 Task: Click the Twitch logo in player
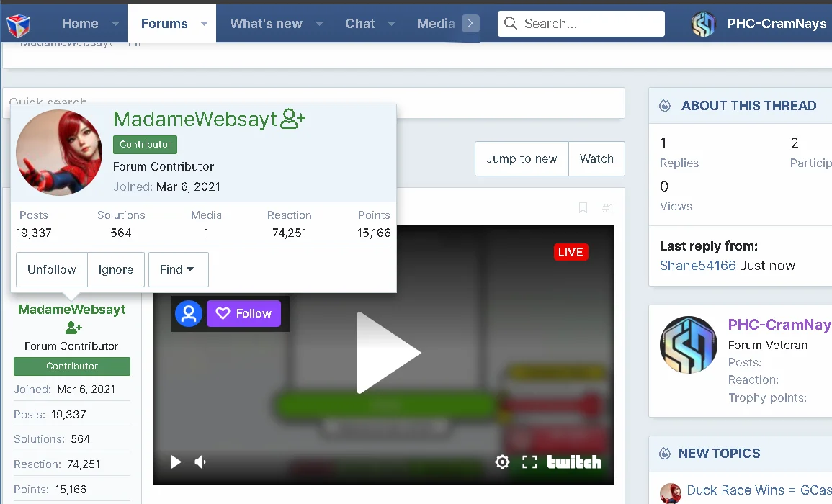pos(574,462)
